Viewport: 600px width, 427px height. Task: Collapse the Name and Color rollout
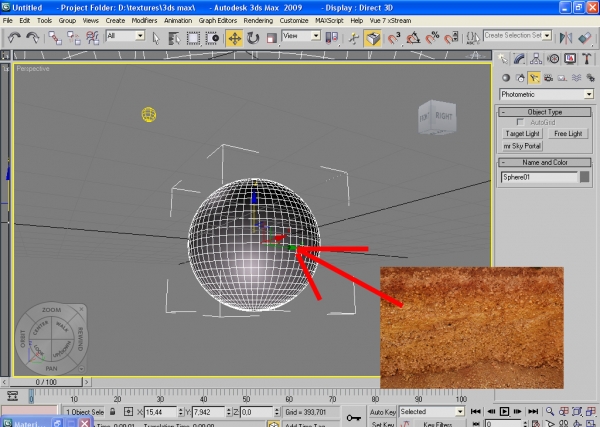pos(545,163)
